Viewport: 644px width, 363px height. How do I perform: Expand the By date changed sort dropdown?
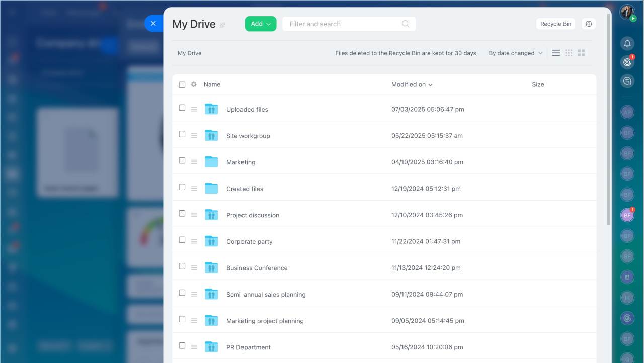[x=515, y=53]
